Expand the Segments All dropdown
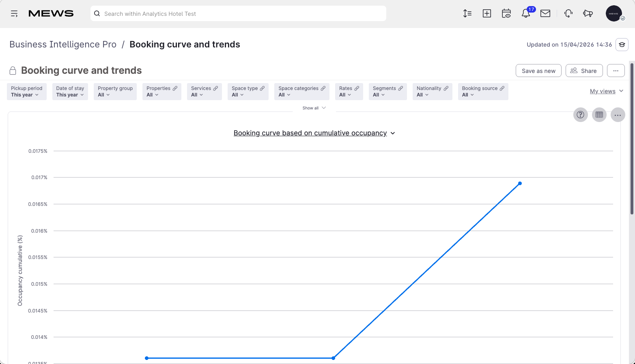 (379, 95)
